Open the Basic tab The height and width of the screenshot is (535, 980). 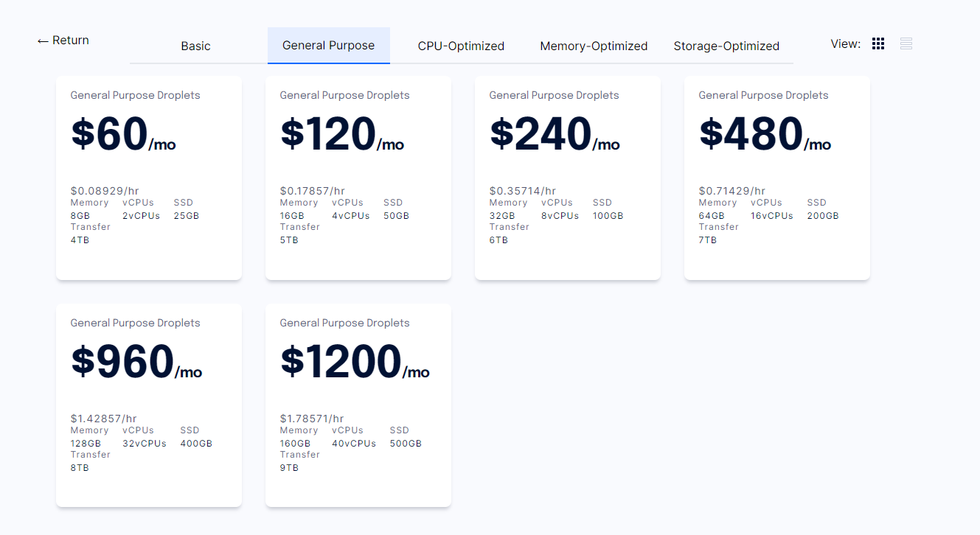195,46
